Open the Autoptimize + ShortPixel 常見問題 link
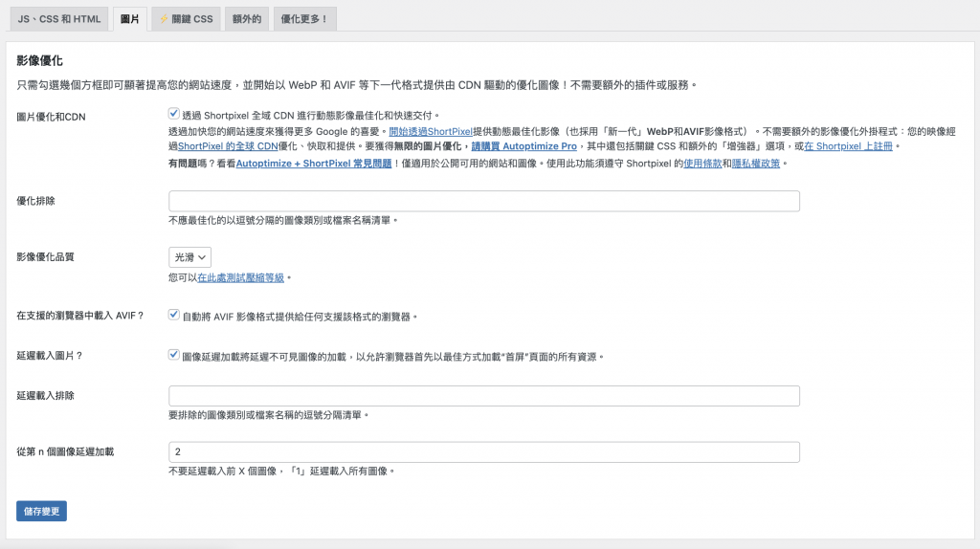 tap(314, 163)
